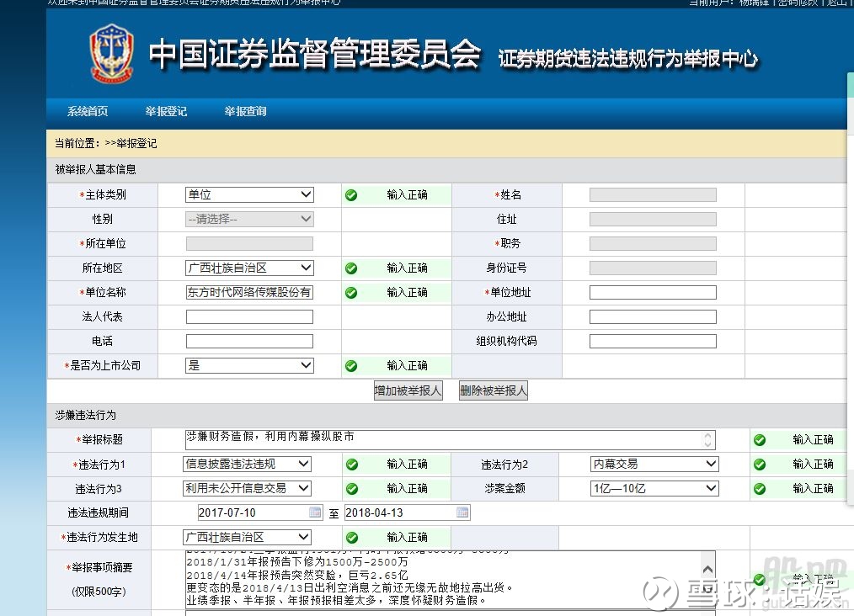854x616 pixels.
Task: Click the green check next to 举报标题
Action: coord(759,438)
